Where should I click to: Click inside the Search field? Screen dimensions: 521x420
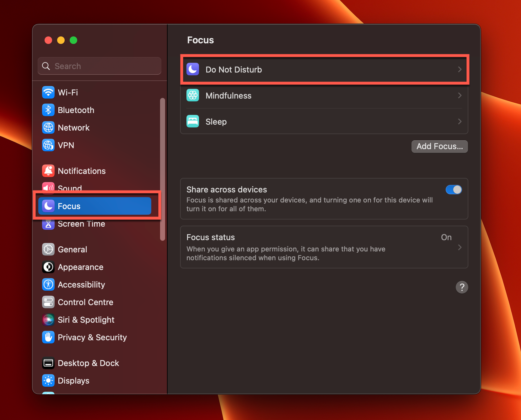[x=99, y=66]
